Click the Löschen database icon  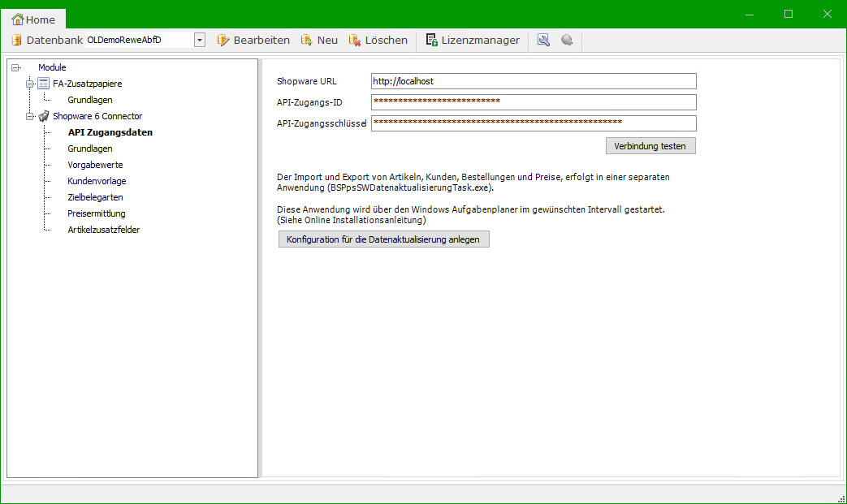click(x=355, y=40)
